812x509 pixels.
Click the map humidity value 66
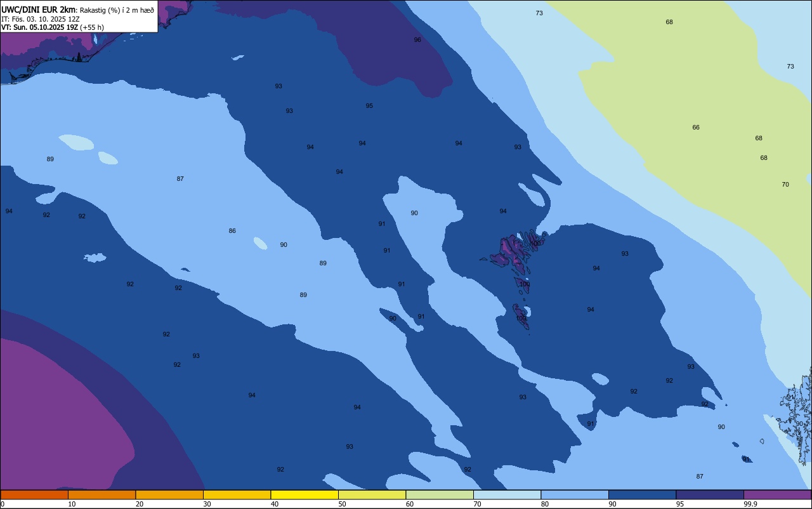[696, 127]
